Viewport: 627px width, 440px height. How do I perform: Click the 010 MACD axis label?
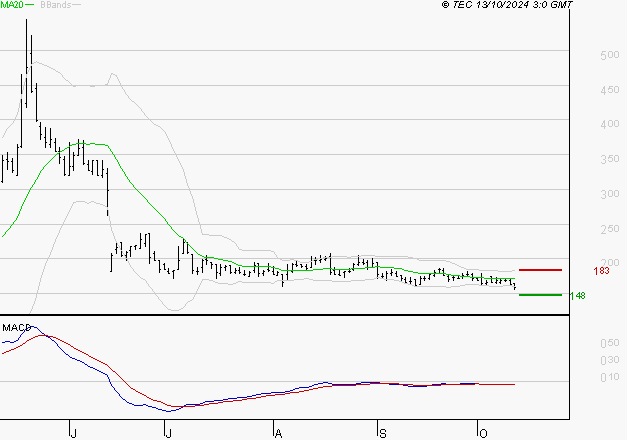coord(610,377)
